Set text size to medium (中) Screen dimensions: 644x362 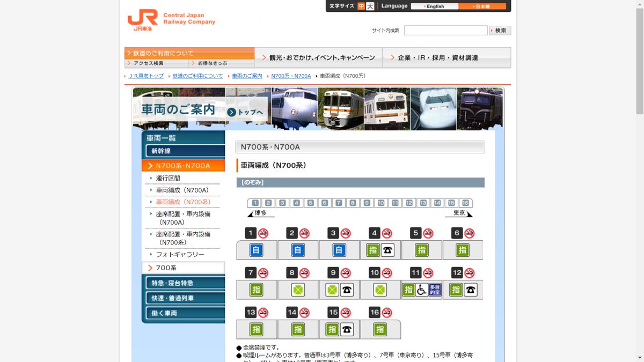pos(361,6)
